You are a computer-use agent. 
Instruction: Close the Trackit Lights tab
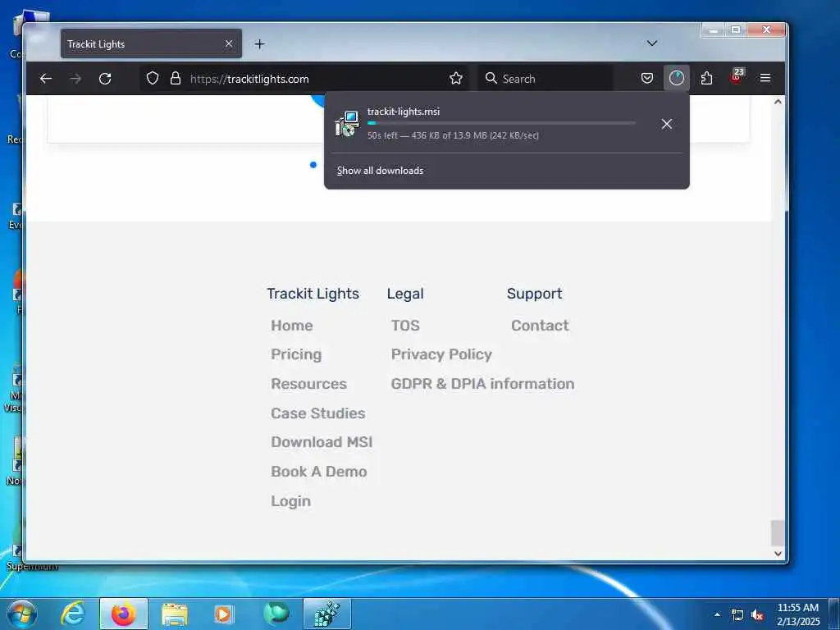tap(229, 44)
